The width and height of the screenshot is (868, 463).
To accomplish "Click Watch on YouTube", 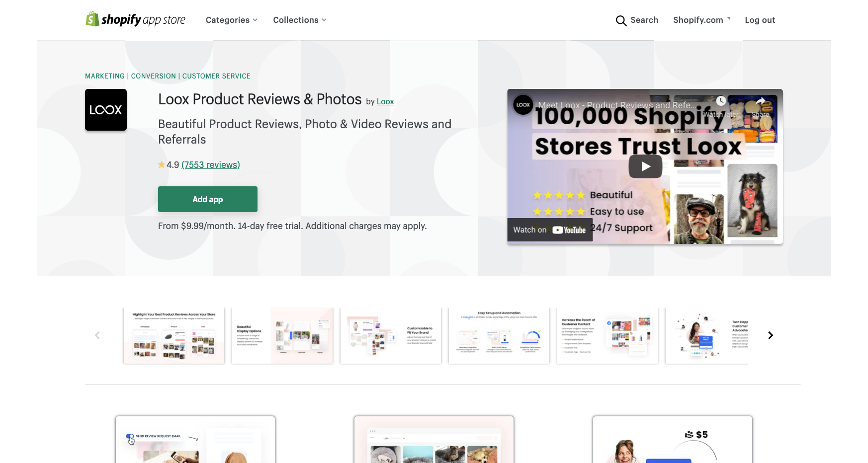I will pyautogui.click(x=550, y=230).
